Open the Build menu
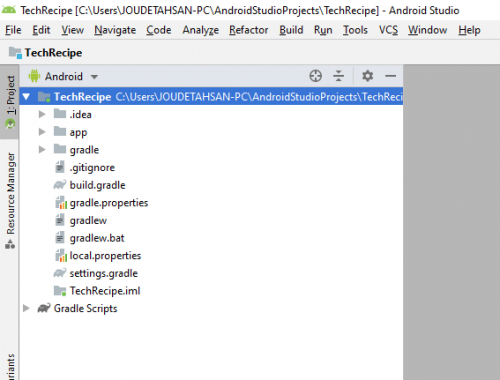 click(291, 30)
